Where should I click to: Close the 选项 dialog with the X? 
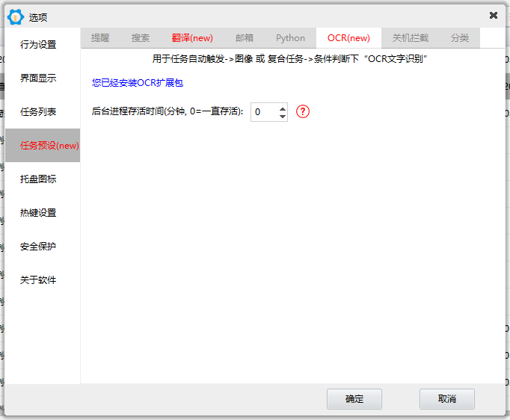(493, 15)
